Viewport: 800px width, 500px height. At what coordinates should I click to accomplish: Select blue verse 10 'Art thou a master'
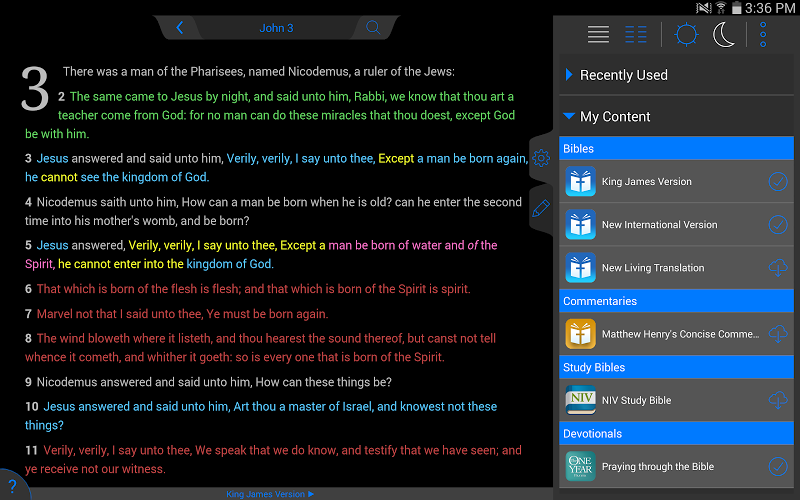[x=261, y=416]
